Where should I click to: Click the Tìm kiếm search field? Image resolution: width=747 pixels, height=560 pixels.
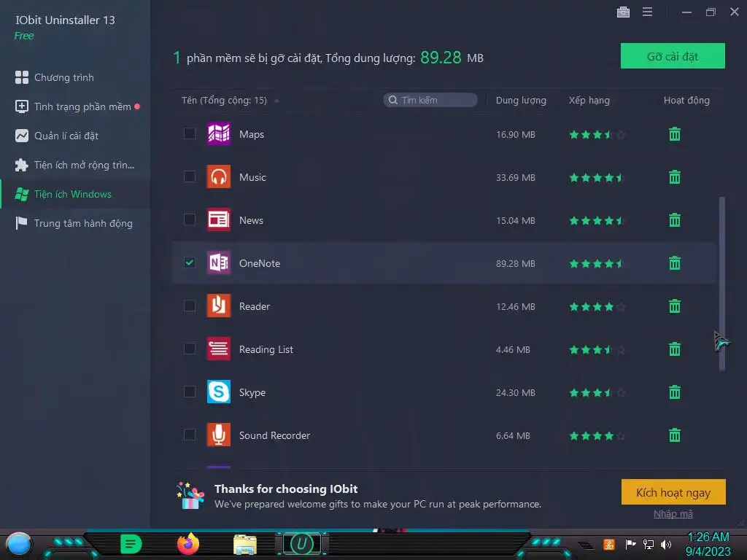pos(430,100)
